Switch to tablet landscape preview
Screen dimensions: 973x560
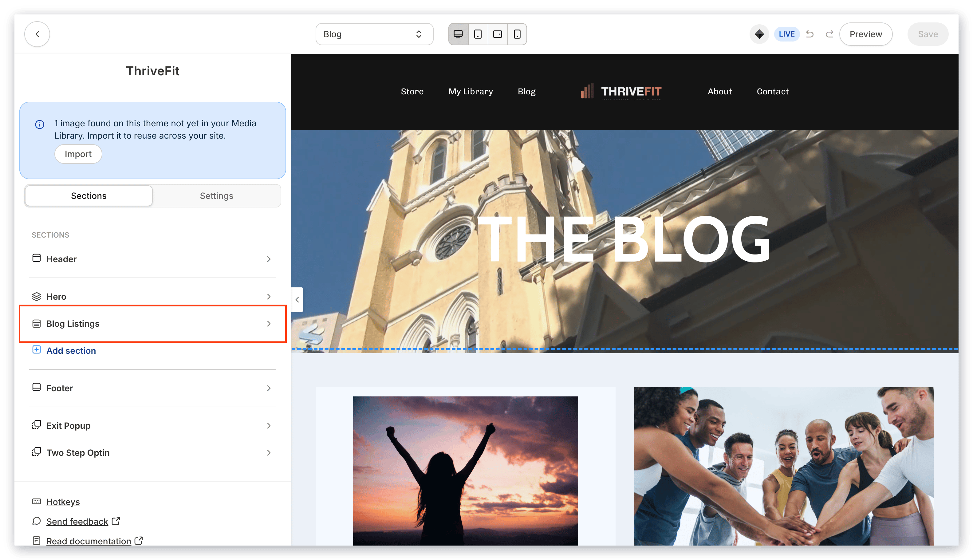point(497,34)
